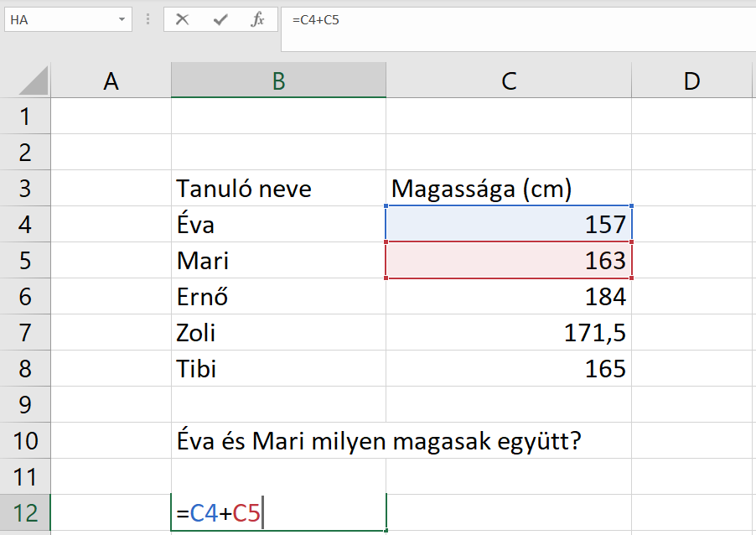Viewport: 756px width, 535px height.
Task: Select column D header
Action: [691, 81]
